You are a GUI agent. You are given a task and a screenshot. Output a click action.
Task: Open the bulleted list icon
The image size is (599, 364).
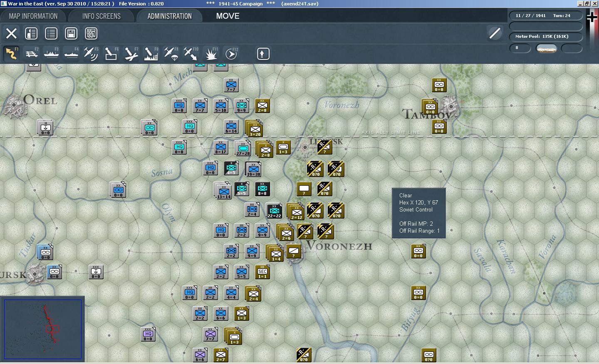point(51,33)
